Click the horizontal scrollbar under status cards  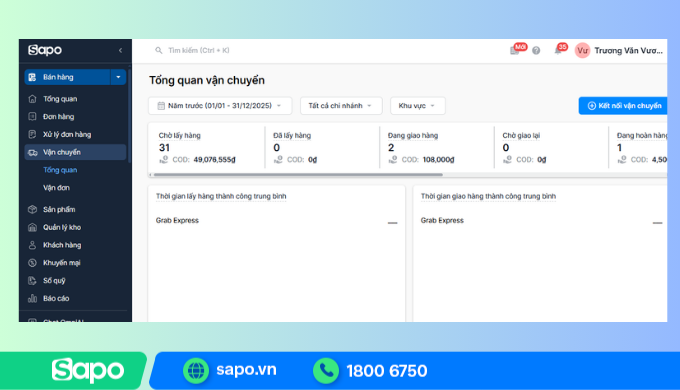pos(298,175)
